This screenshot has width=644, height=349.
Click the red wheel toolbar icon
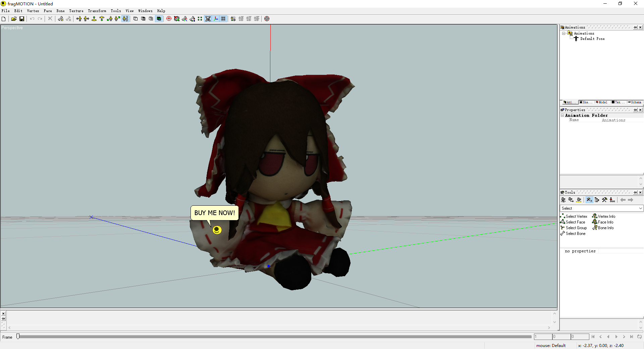click(169, 19)
